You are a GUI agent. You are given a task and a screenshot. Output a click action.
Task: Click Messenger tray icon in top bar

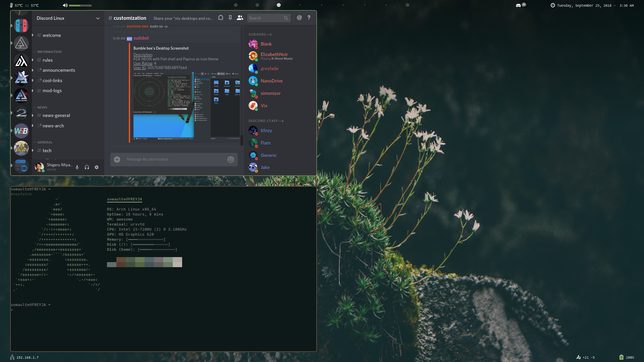(524, 5)
